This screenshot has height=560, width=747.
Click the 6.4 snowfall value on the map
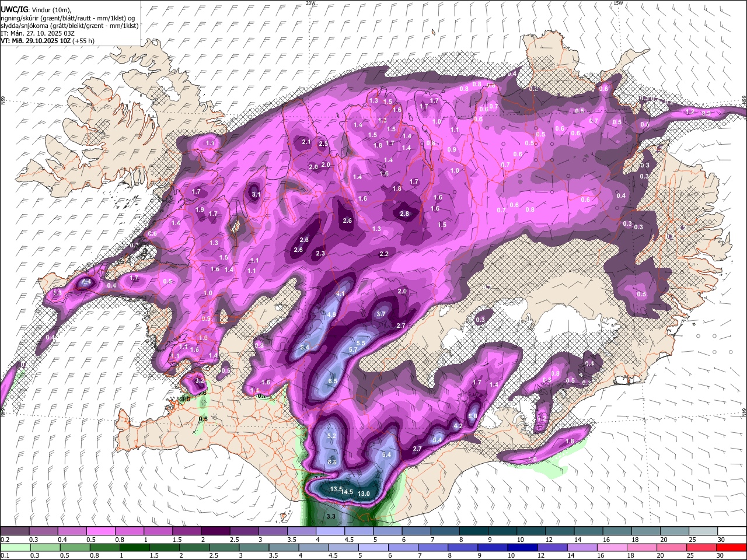[304, 347]
